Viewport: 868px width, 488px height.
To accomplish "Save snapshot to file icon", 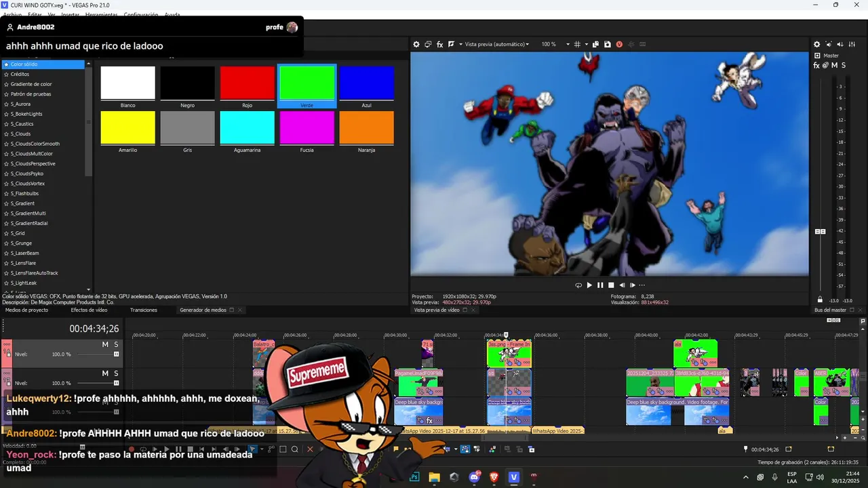I will (607, 44).
